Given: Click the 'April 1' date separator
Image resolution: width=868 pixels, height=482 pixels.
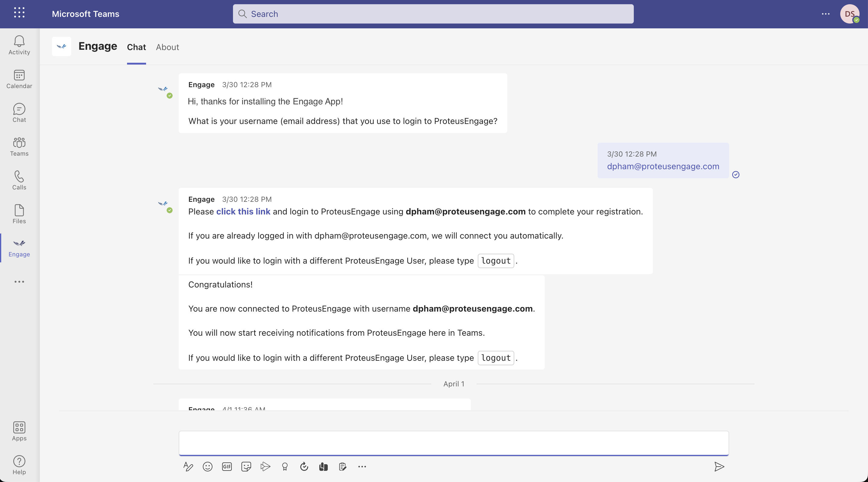Looking at the screenshot, I should (454, 384).
